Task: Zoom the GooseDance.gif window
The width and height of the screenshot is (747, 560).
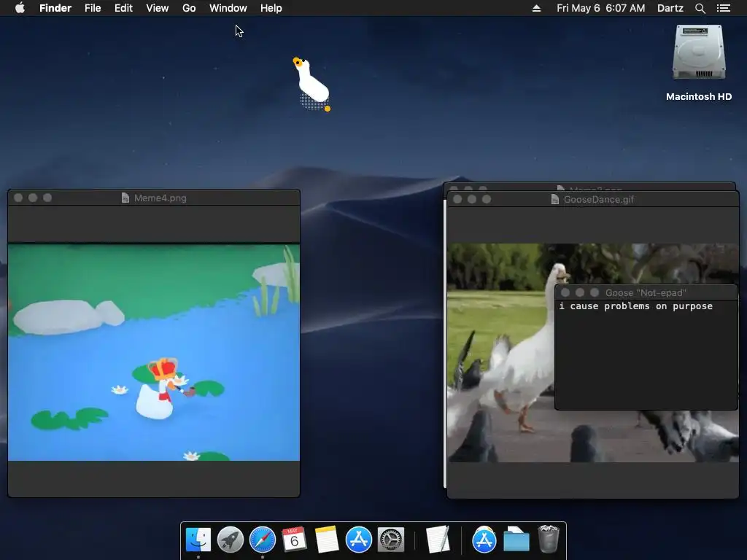Action: tap(487, 199)
